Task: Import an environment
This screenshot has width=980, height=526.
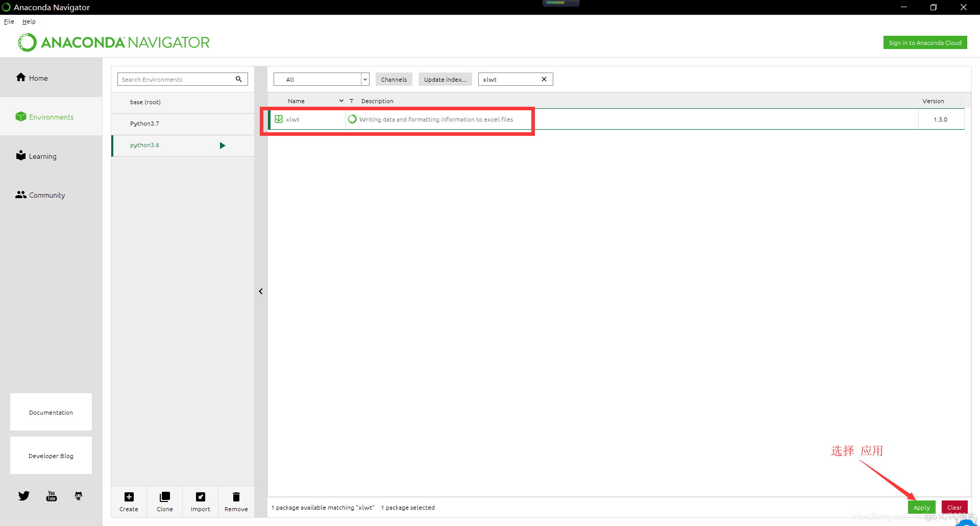Action: point(200,501)
